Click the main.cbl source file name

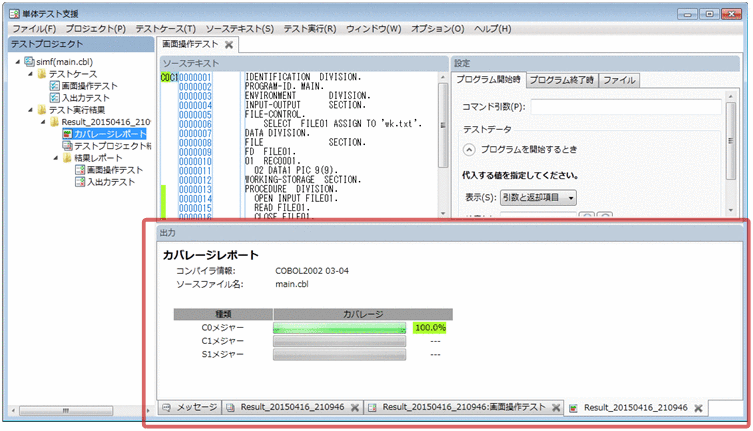(292, 284)
